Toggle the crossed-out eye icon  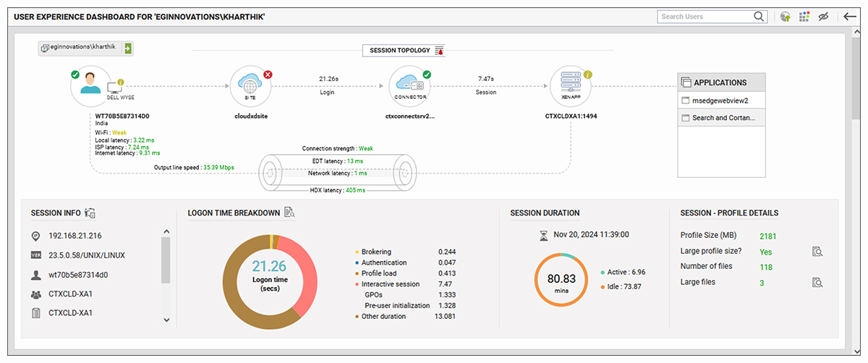pos(823,17)
